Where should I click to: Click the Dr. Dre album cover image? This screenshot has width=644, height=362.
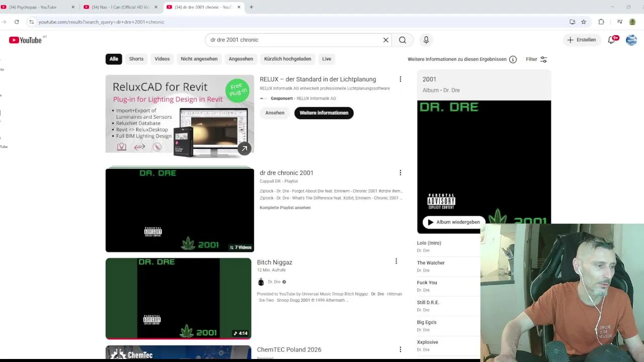(x=484, y=166)
